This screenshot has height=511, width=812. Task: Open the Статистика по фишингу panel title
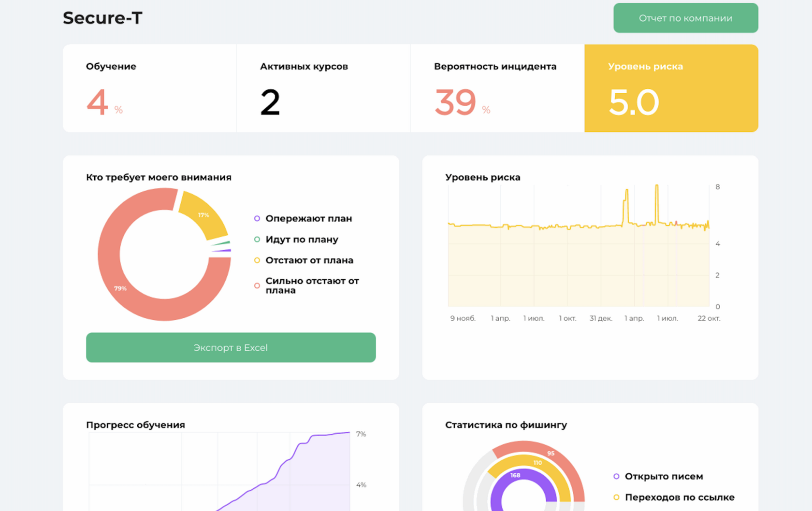[x=506, y=425]
